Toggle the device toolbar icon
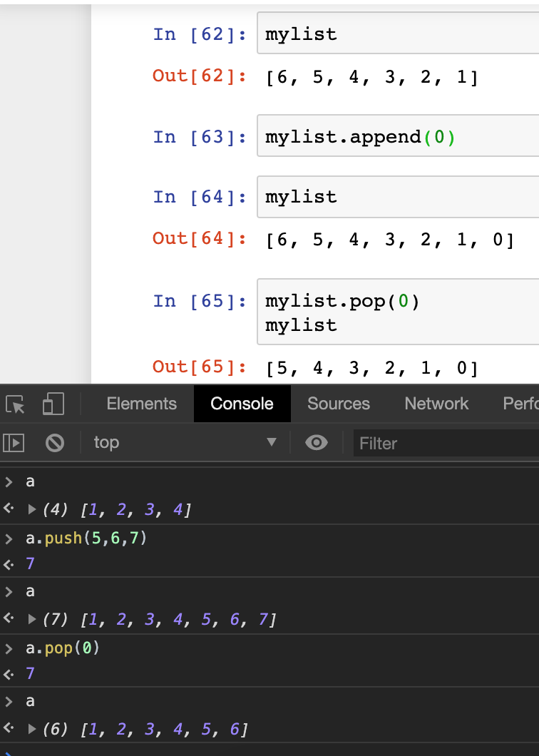 tap(53, 404)
